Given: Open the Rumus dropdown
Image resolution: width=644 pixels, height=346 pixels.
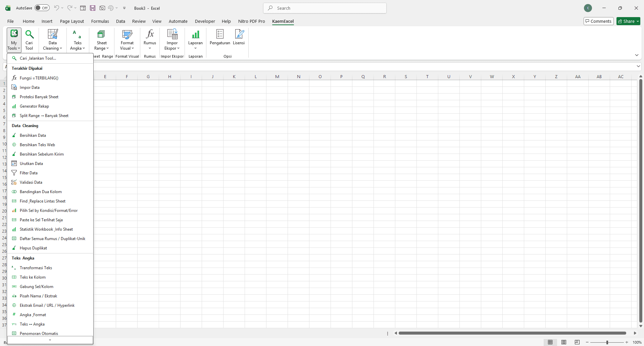Looking at the screenshot, I should (x=150, y=40).
